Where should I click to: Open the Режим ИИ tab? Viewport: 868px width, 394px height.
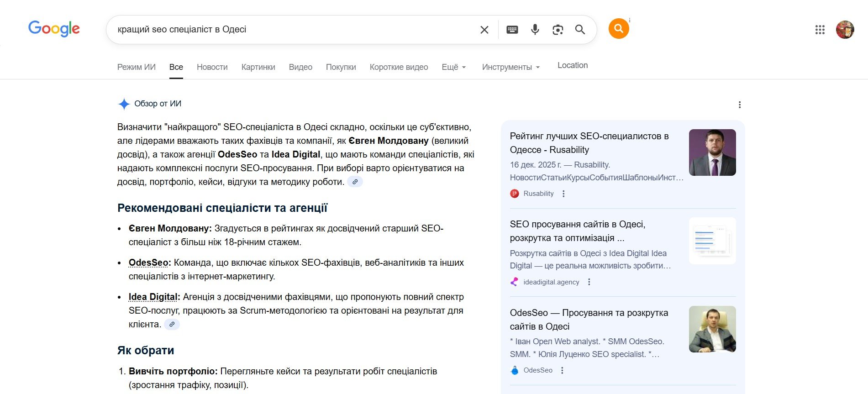click(x=136, y=67)
